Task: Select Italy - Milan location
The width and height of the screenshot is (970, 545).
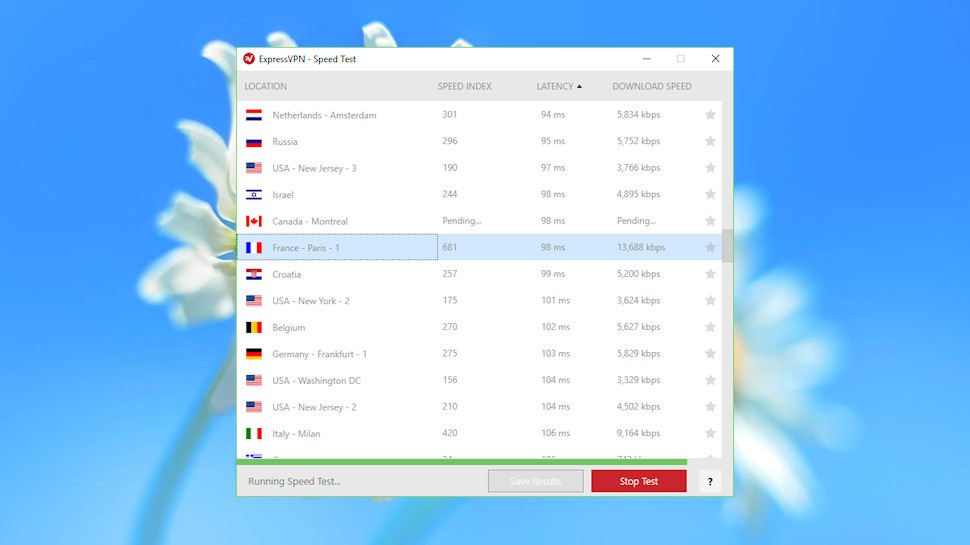Action: coord(479,434)
